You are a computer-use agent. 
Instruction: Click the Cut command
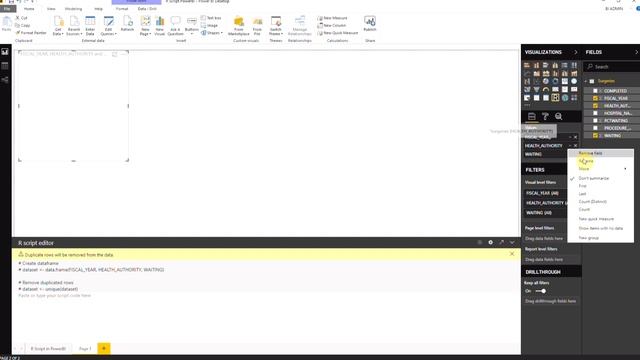[x=21, y=18]
